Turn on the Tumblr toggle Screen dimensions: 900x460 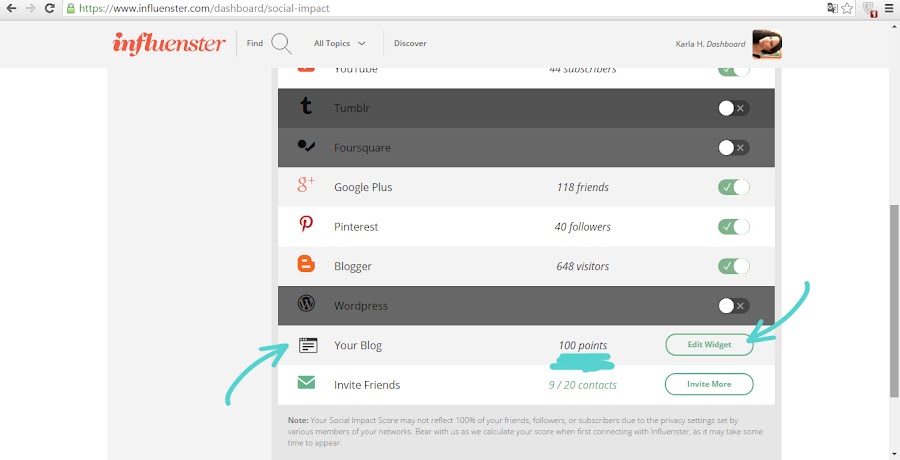(x=734, y=108)
